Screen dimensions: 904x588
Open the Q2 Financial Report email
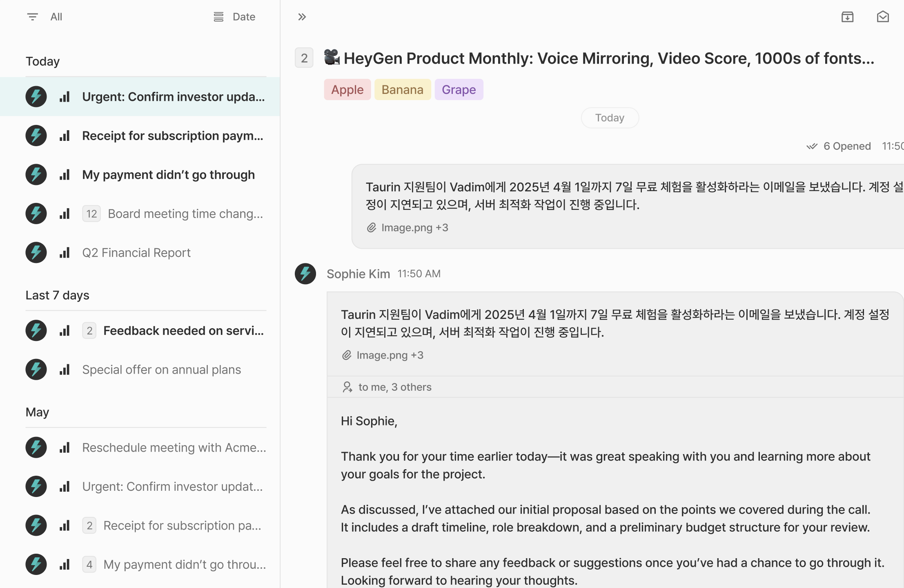136,253
